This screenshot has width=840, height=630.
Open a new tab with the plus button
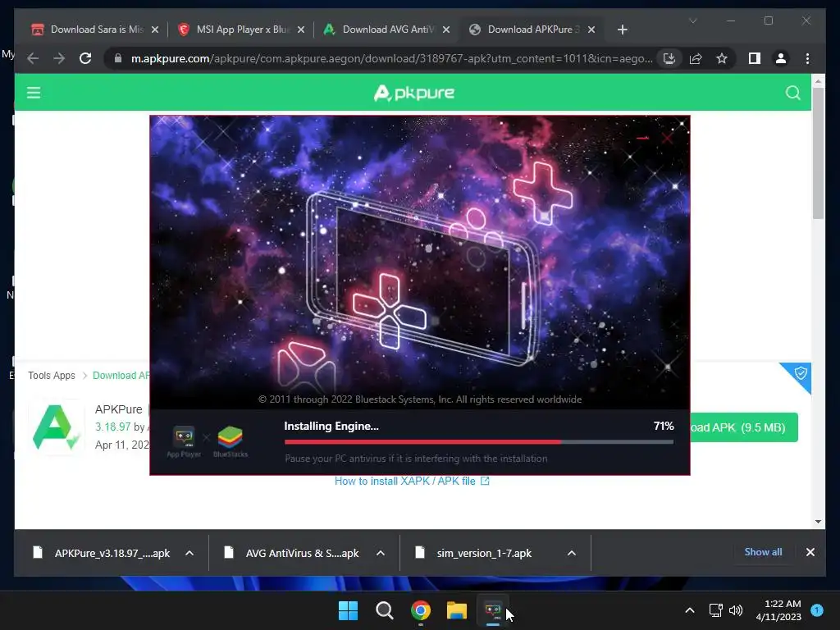(622, 30)
